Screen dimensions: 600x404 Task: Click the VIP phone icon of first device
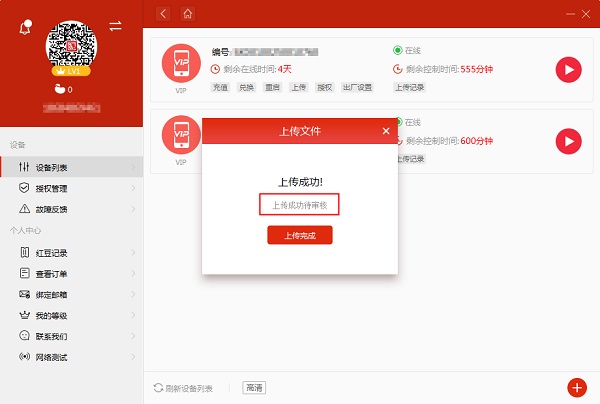[x=181, y=63]
